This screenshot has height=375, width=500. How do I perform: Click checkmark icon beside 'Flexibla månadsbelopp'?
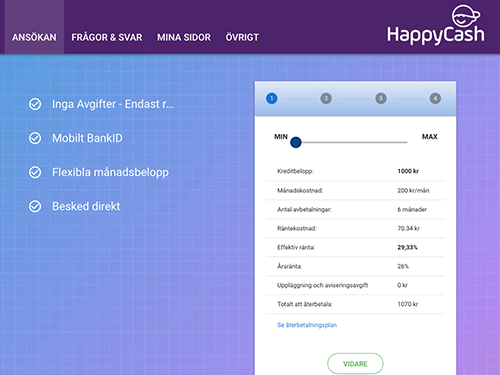35,172
